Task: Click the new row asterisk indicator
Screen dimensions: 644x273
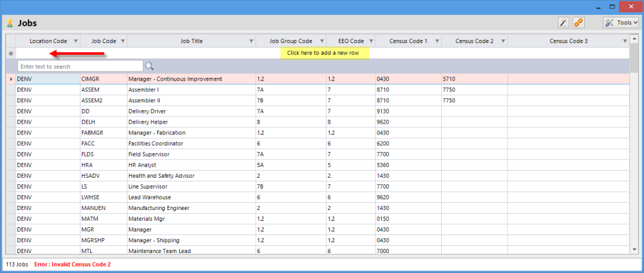Action: (x=11, y=53)
